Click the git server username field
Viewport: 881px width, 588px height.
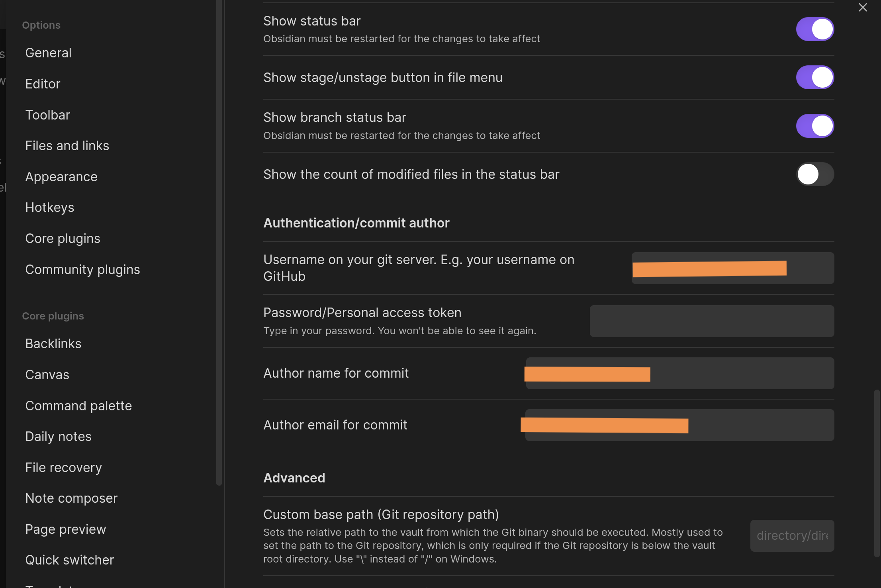732,268
